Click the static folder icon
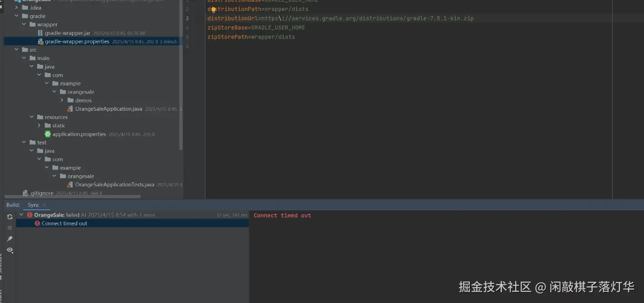 click(47, 125)
